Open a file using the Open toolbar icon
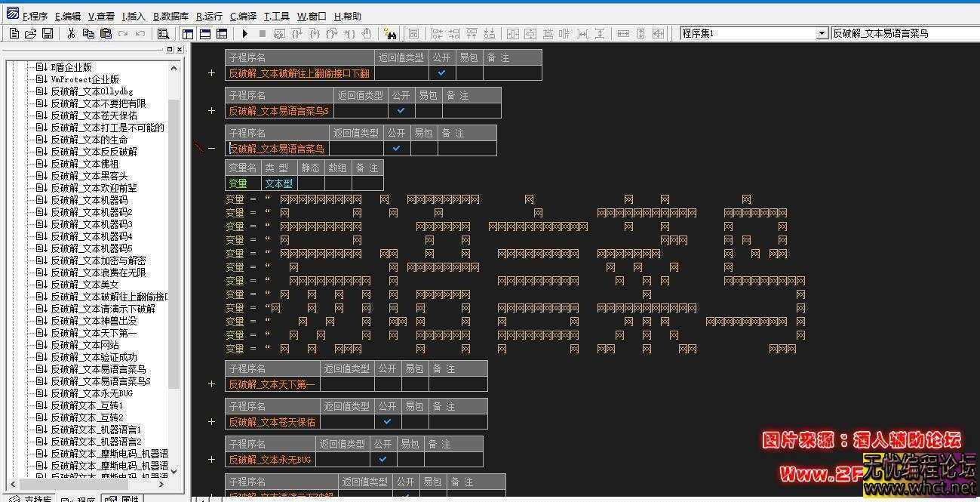 click(x=29, y=33)
